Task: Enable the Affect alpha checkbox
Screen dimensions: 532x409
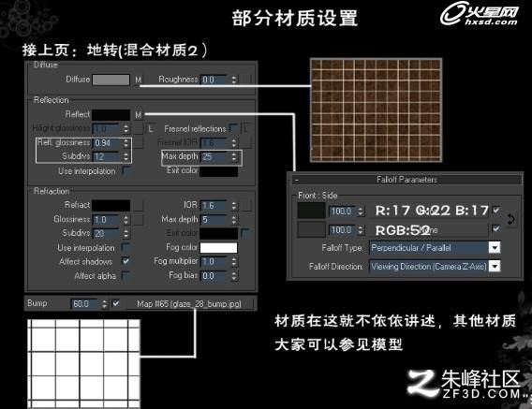Action: point(126,275)
